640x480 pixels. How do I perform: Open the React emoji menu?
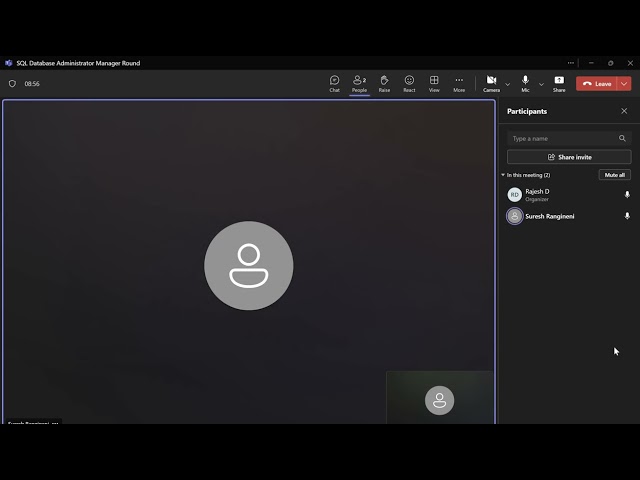click(409, 83)
